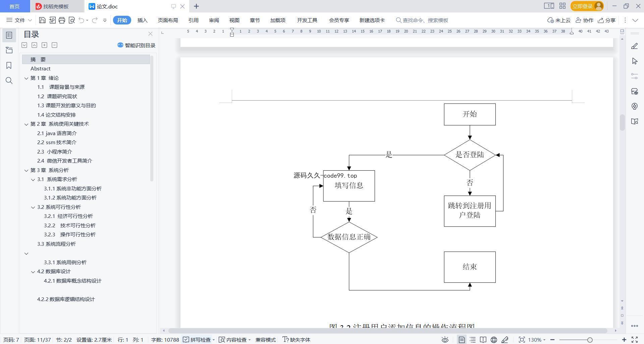This screenshot has height=344, width=644.
Task: Open the 章节 ribbon tab
Action: (255, 20)
